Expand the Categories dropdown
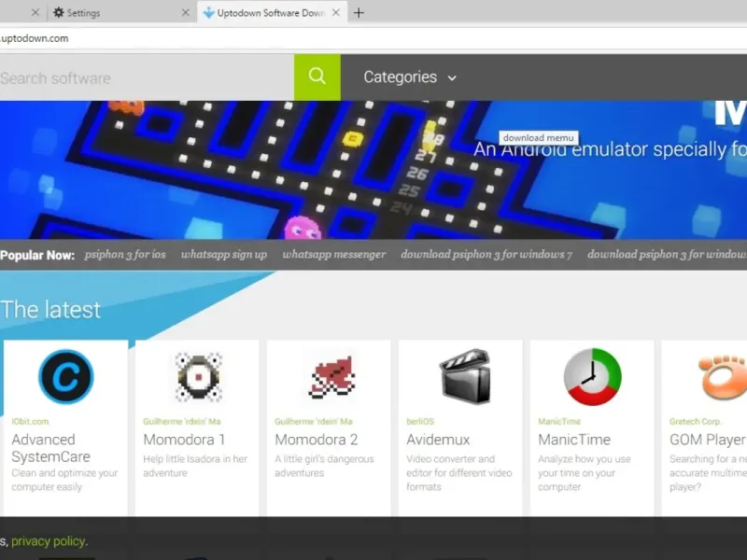 point(410,77)
